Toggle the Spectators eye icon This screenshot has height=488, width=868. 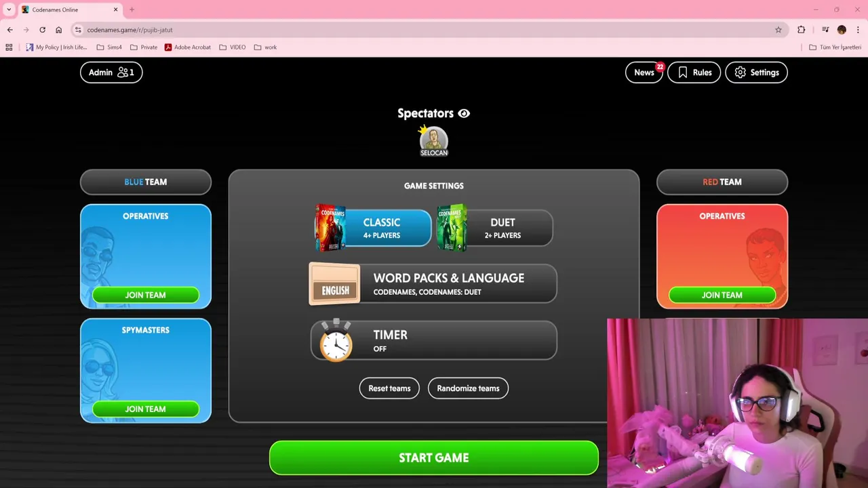tap(464, 114)
